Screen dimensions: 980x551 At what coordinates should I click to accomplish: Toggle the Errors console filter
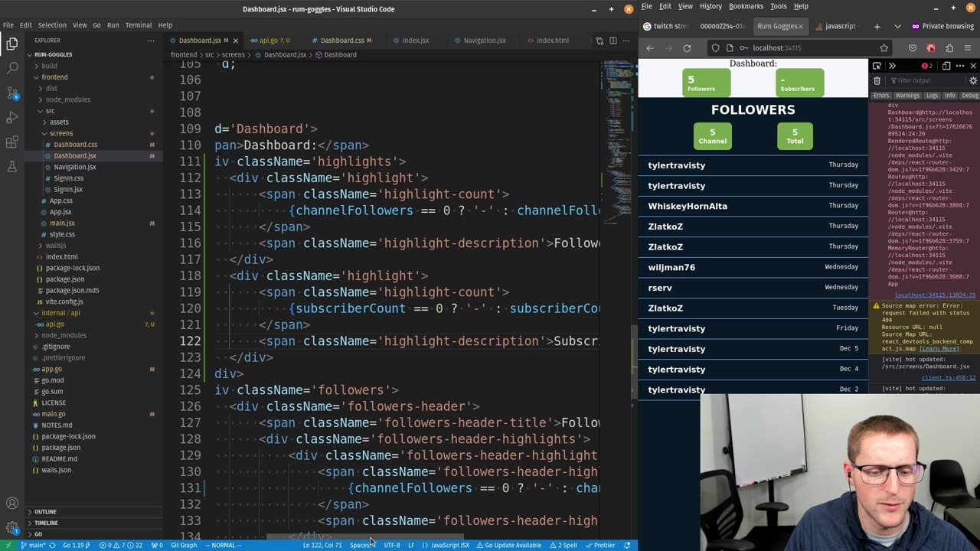pyautogui.click(x=881, y=96)
